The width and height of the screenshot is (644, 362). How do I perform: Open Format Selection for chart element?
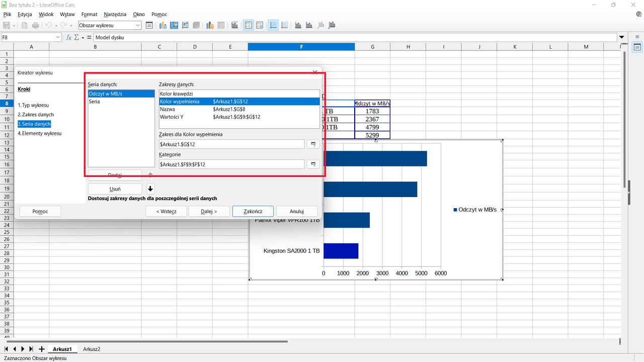pyautogui.click(x=149, y=25)
